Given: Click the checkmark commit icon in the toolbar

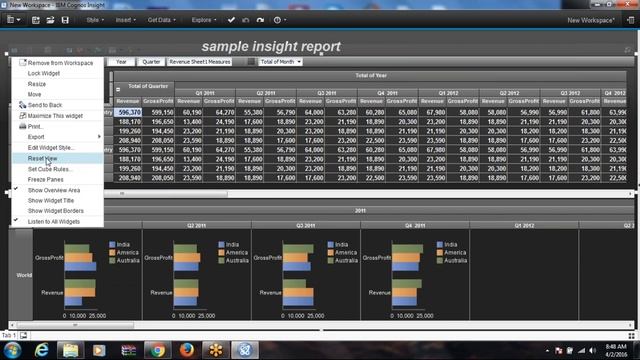Looking at the screenshot, I should [x=231, y=20].
